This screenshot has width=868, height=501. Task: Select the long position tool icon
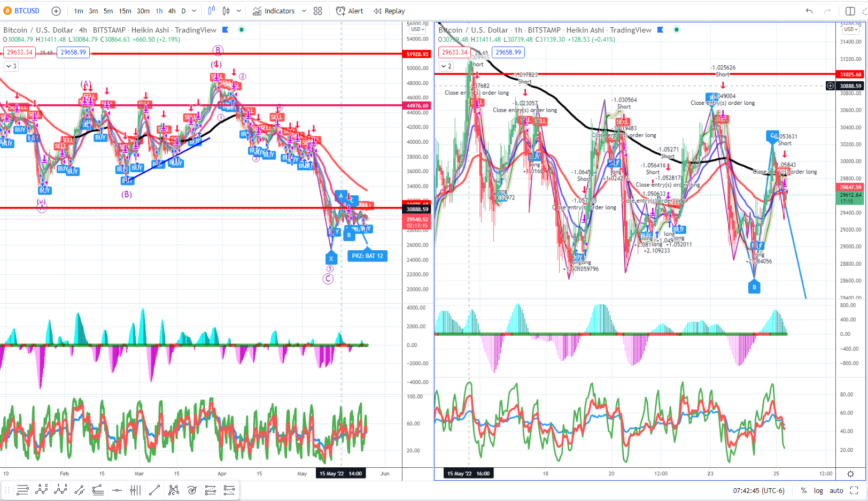coord(211,490)
